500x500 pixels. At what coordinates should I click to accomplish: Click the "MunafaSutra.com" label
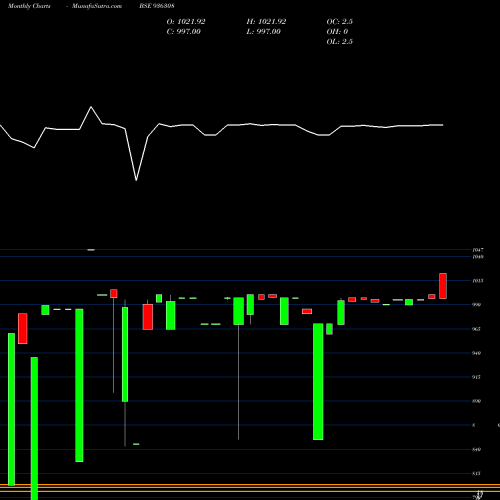point(97,6)
